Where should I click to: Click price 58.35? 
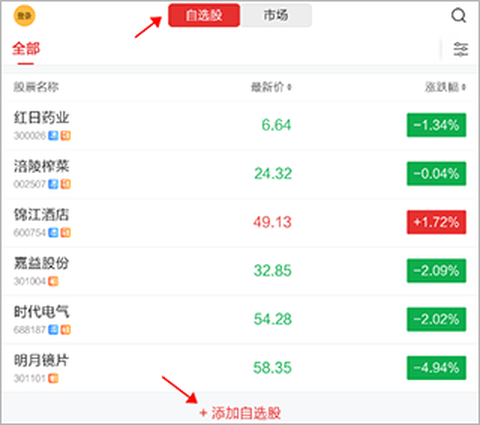pyautogui.click(x=272, y=368)
